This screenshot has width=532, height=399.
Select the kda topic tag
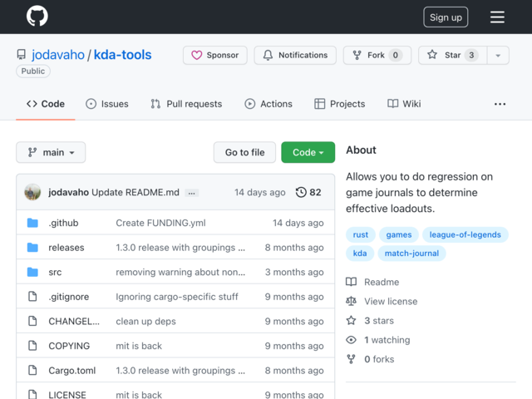(360, 254)
